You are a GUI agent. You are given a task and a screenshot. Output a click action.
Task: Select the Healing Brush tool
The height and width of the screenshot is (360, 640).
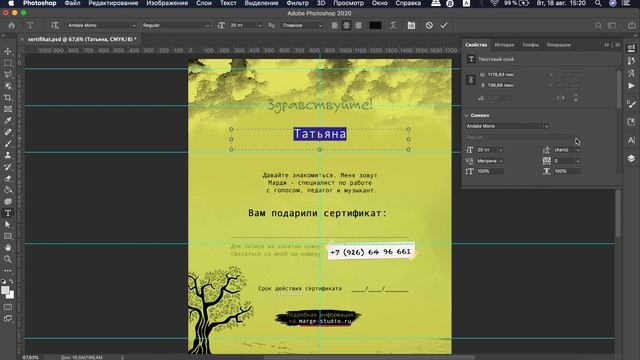[8, 132]
